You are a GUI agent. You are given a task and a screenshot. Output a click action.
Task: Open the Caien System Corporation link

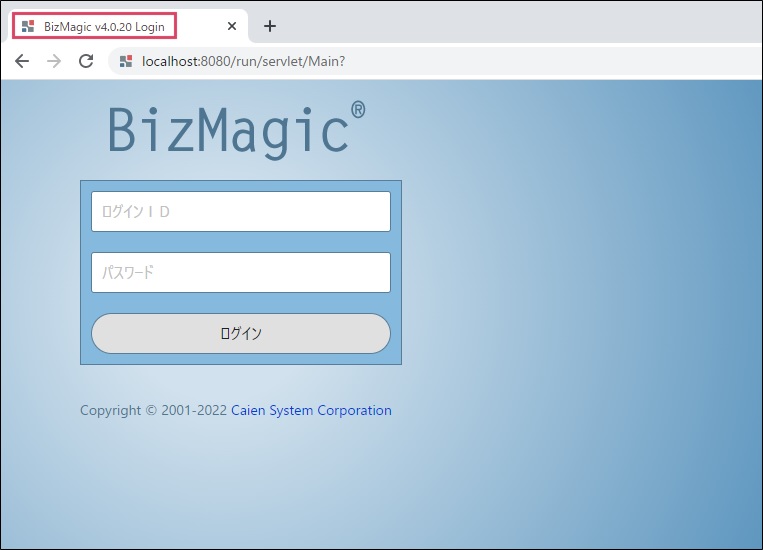(x=311, y=410)
